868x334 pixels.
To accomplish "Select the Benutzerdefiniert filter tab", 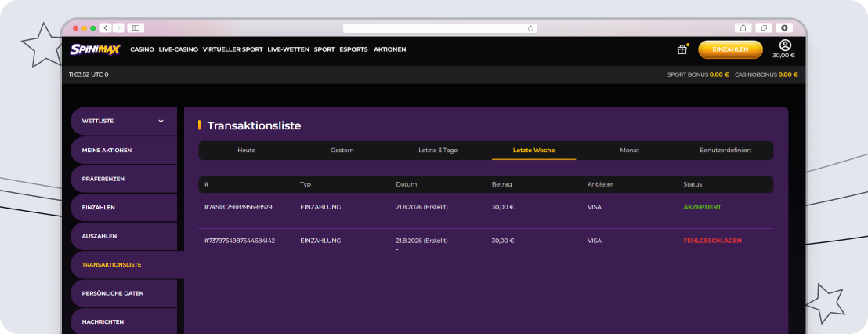I will click(725, 150).
